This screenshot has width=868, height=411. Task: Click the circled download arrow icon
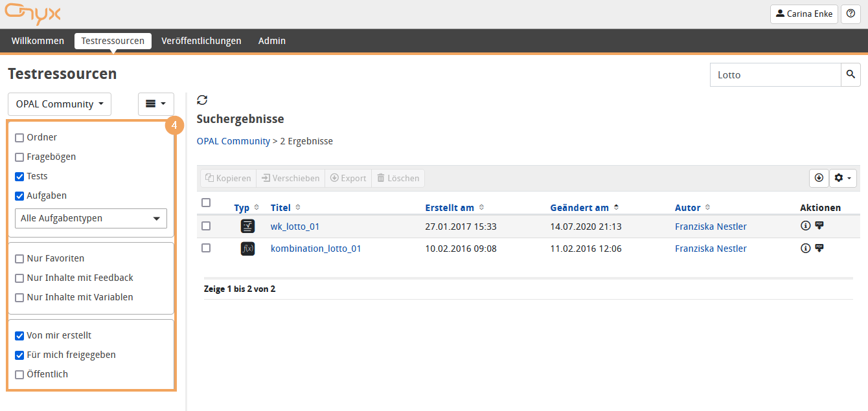(819, 178)
